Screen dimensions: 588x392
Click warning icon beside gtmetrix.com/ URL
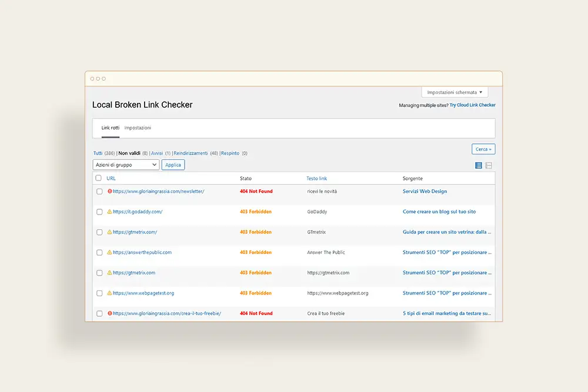(109, 232)
